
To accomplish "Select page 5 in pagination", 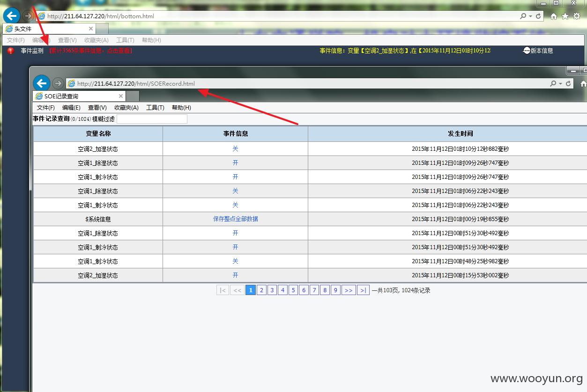I will coord(293,290).
